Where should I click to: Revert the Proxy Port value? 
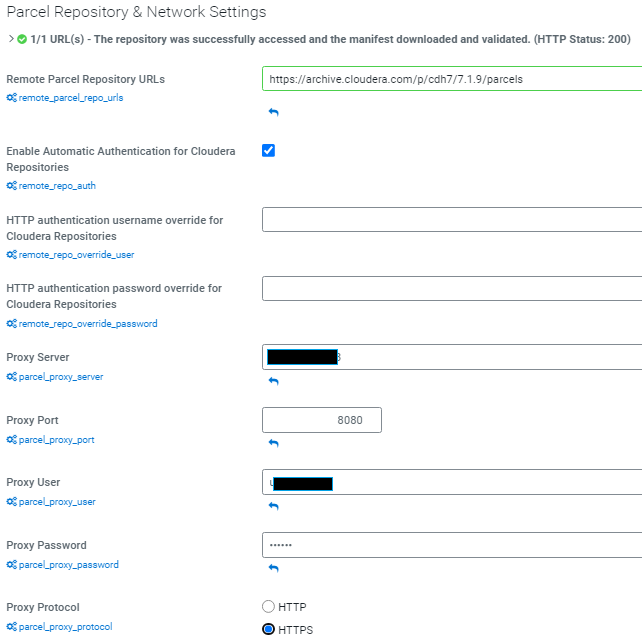point(274,443)
